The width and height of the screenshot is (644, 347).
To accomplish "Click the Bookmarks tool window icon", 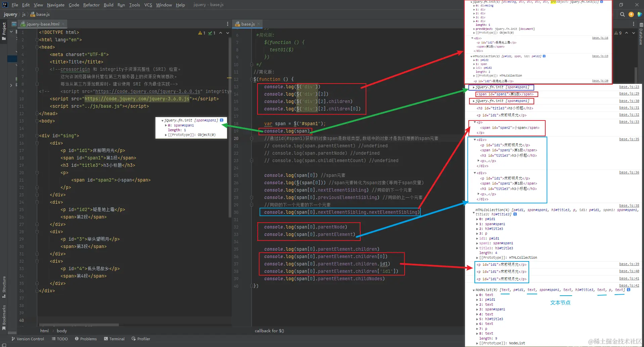I will (x=4, y=329).
